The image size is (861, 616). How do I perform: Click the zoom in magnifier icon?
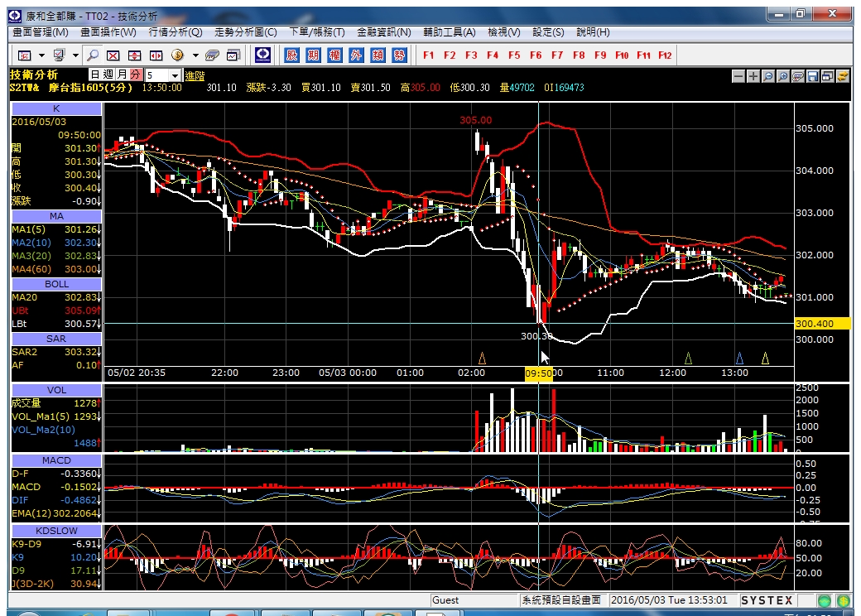[783, 76]
